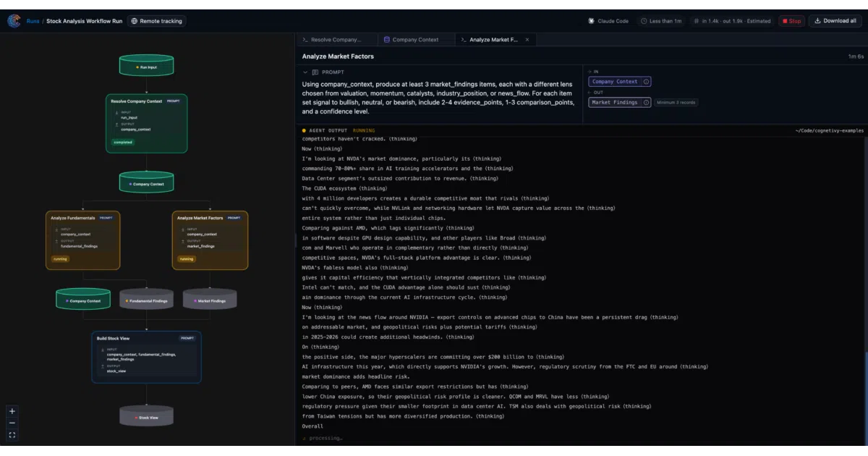Click the line 'The CUDA ecosystem (thinking)'
868x456 pixels.
(x=345, y=188)
